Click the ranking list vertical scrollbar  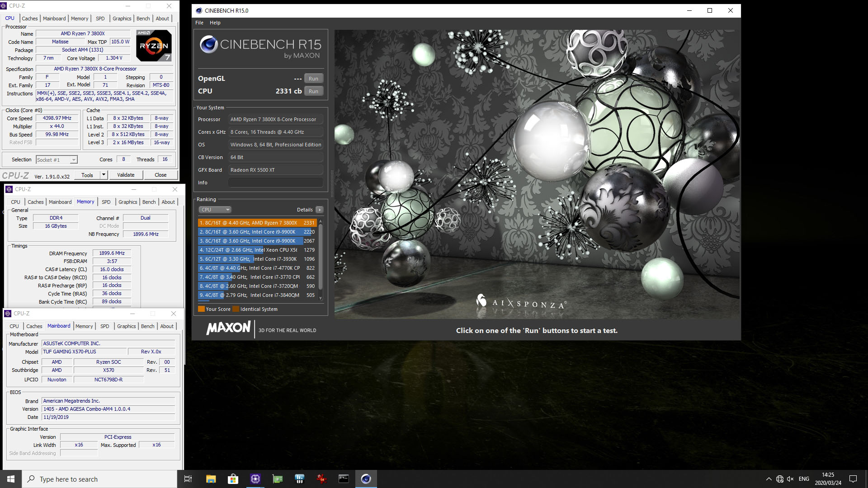coord(321,258)
